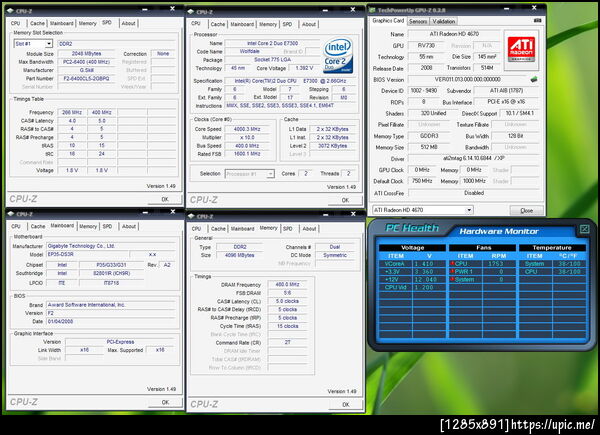Click the Close button in GPU-Z

527,210
